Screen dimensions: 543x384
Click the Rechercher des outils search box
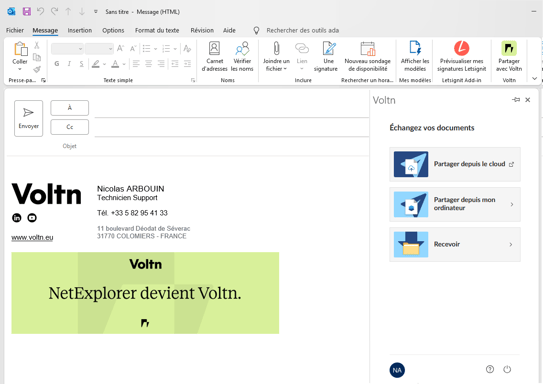(x=302, y=30)
